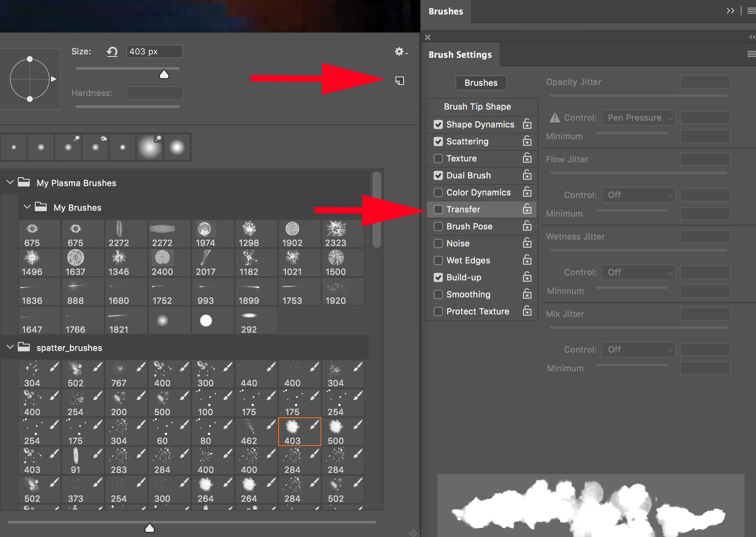Switch to Brush Settings tab
Viewport: 756px width, 537px height.
click(460, 54)
